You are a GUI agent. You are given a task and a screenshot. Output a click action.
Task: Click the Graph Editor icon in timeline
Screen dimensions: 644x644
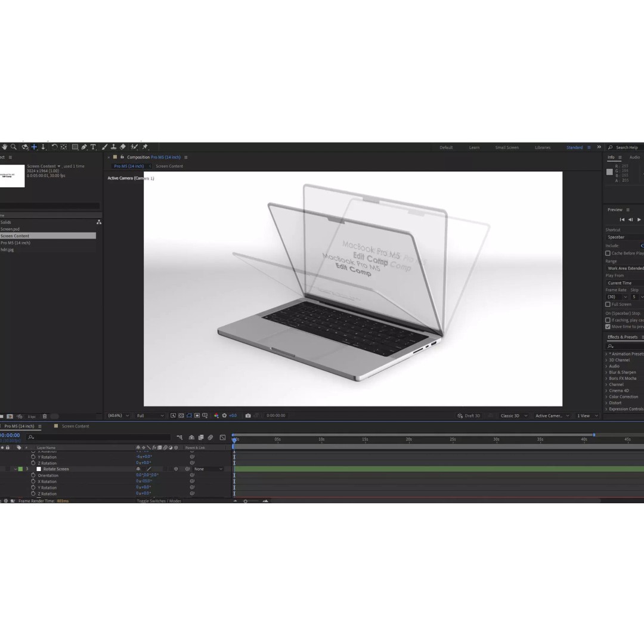[x=222, y=438]
